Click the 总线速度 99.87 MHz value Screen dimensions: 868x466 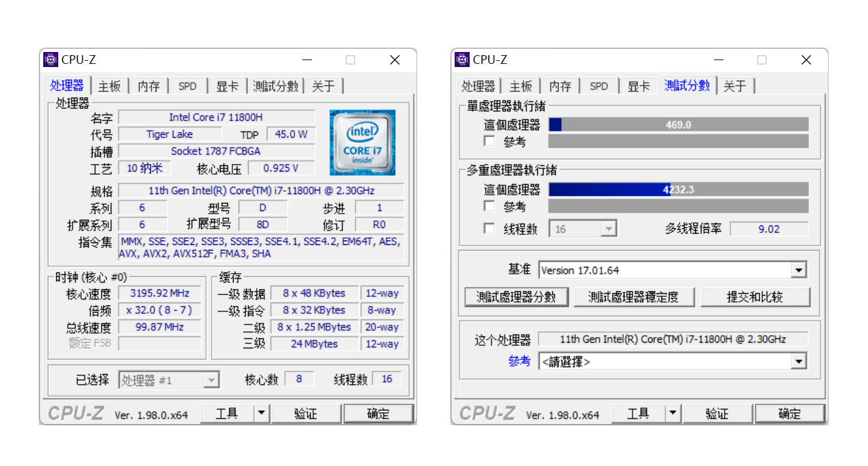point(159,327)
